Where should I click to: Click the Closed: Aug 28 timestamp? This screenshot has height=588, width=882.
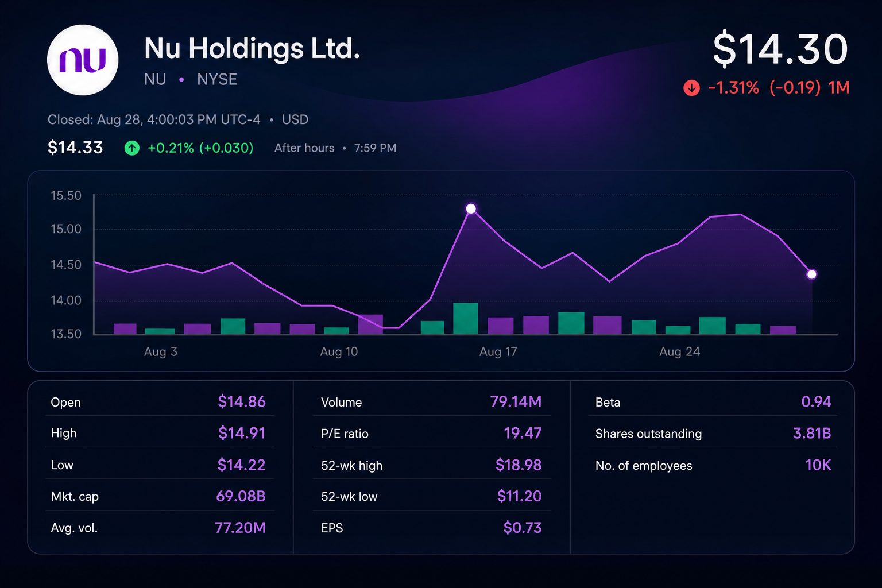[154, 119]
